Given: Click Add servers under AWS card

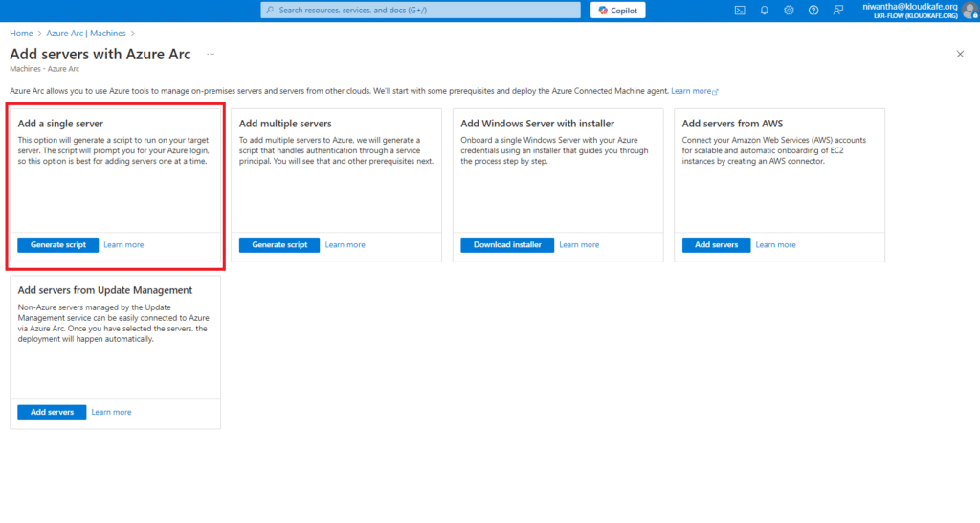Looking at the screenshot, I should pyautogui.click(x=716, y=245).
